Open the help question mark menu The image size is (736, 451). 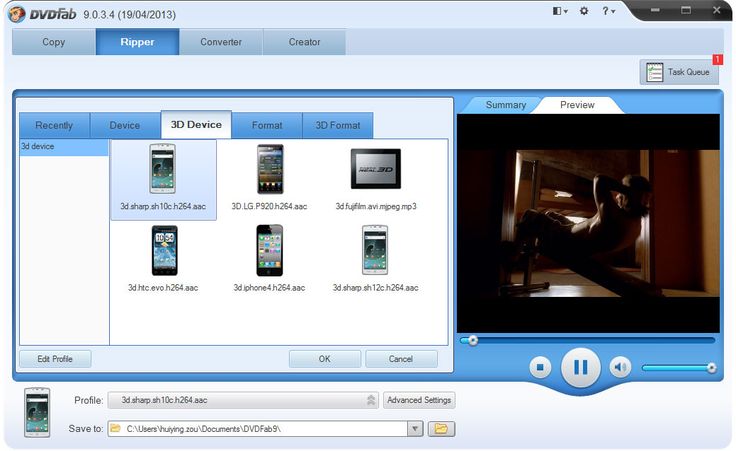608,11
